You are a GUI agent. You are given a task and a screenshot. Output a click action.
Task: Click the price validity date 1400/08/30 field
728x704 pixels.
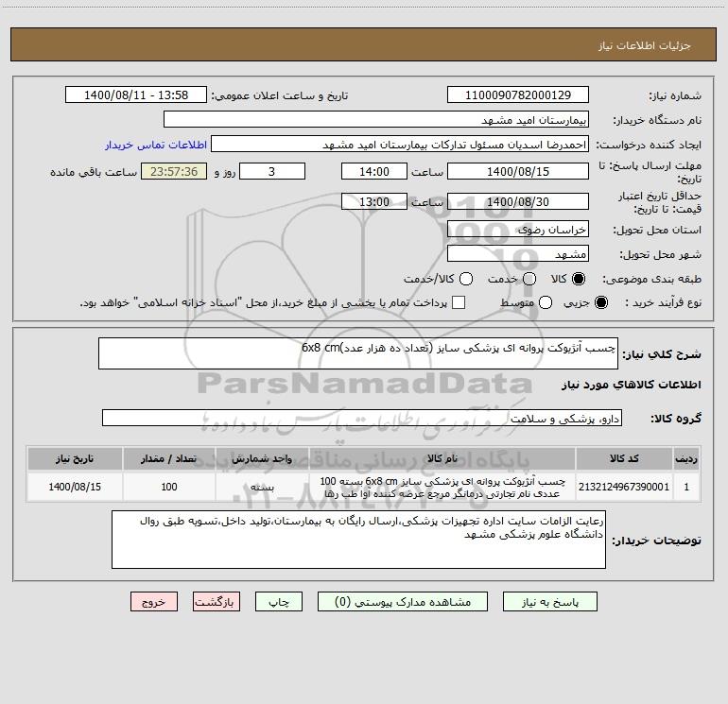coord(518,201)
